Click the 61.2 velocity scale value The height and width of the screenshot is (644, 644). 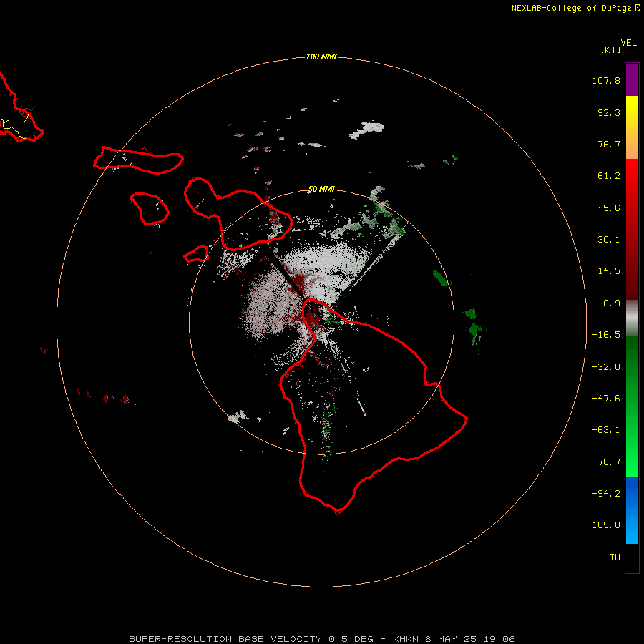tap(609, 176)
